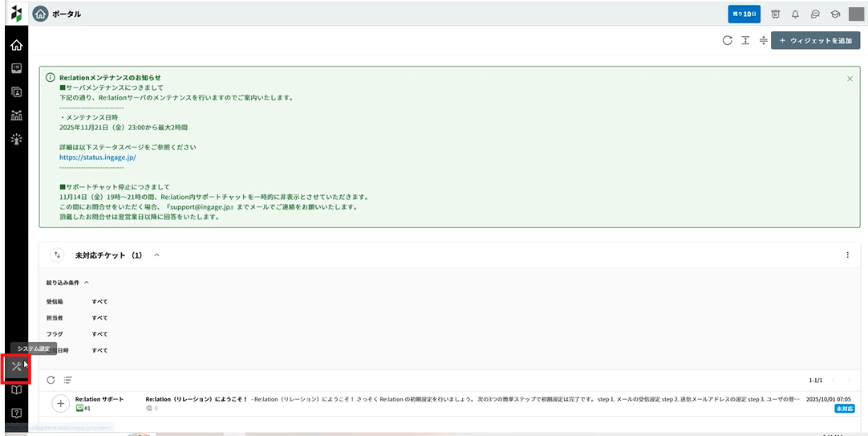
Task: Click the ポータル page title
Action: (67, 14)
